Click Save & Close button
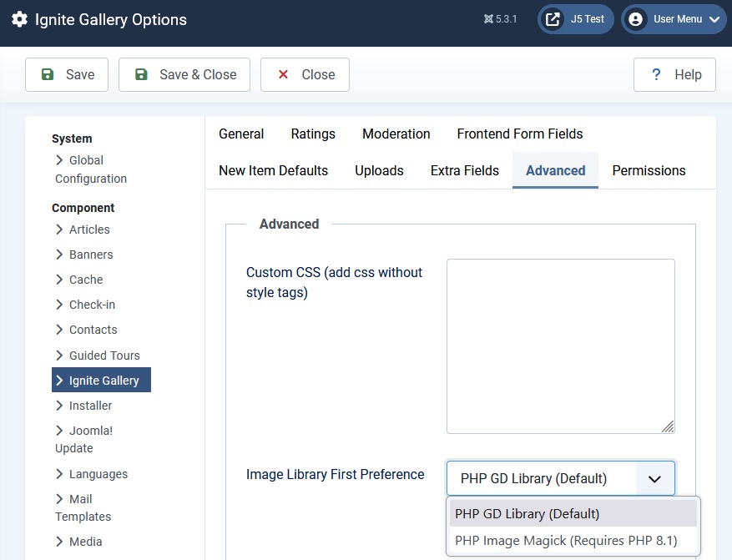The image size is (732, 560). (x=184, y=74)
